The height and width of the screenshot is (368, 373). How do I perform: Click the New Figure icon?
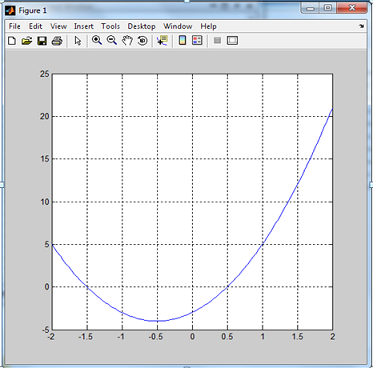point(12,41)
